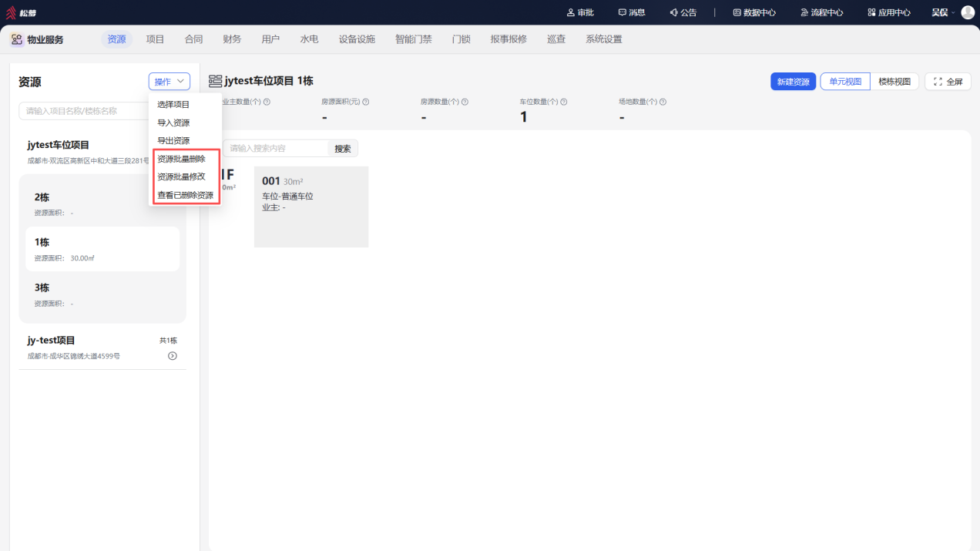Image resolution: width=980 pixels, height=551 pixels.
Task: Select 单元视图 view mode
Action: pyautogui.click(x=845, y=82)
